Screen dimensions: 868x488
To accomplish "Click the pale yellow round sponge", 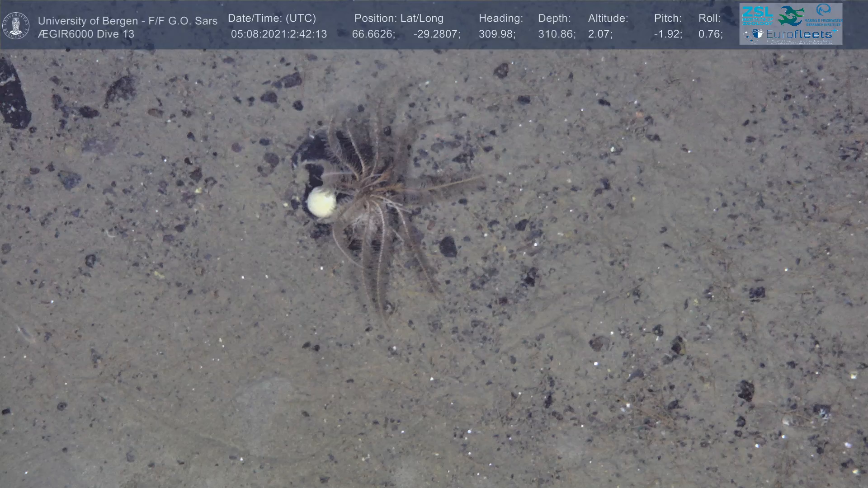I will click(x=321, y=202).
